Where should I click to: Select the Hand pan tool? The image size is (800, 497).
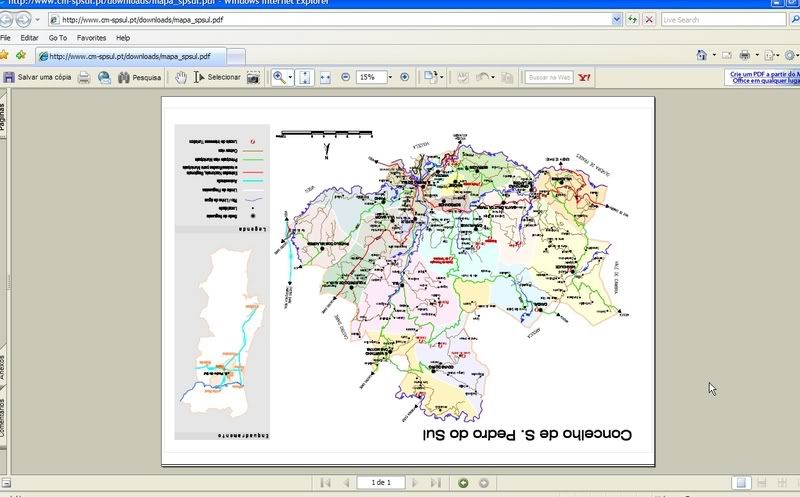[181, 78]
